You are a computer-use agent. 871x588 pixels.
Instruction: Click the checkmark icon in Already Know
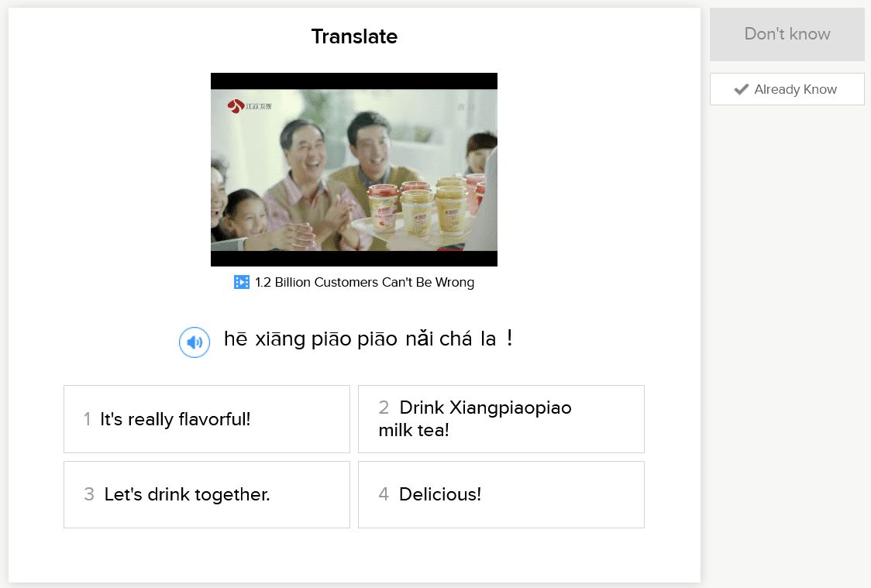742,89
